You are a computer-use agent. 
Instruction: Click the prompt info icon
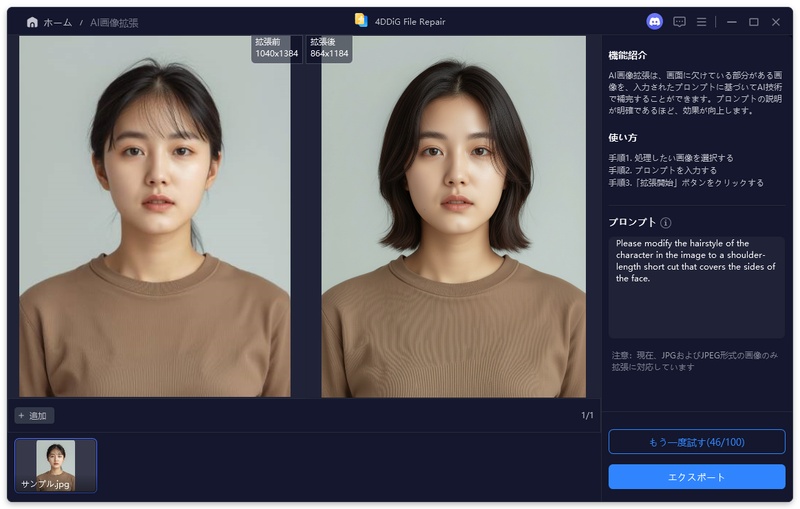pos(666,222)
